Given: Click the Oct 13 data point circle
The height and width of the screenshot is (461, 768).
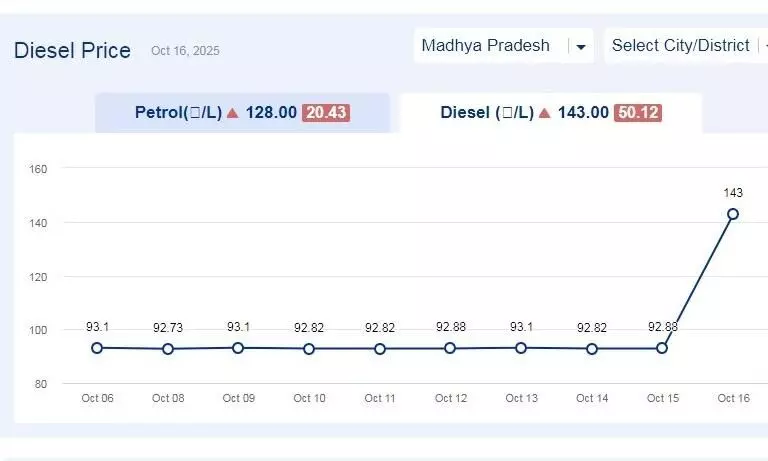Looking at the screenshot, I should pyautogui.click(x=521, y=348).
